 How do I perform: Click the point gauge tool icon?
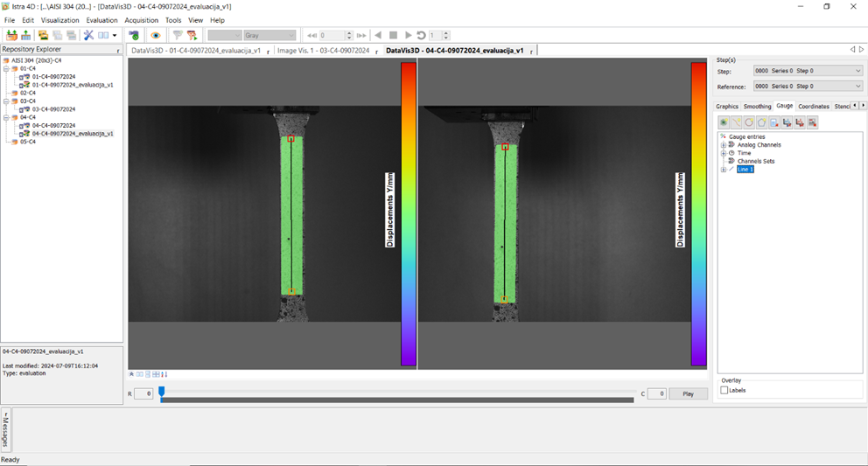pos(724,122)
